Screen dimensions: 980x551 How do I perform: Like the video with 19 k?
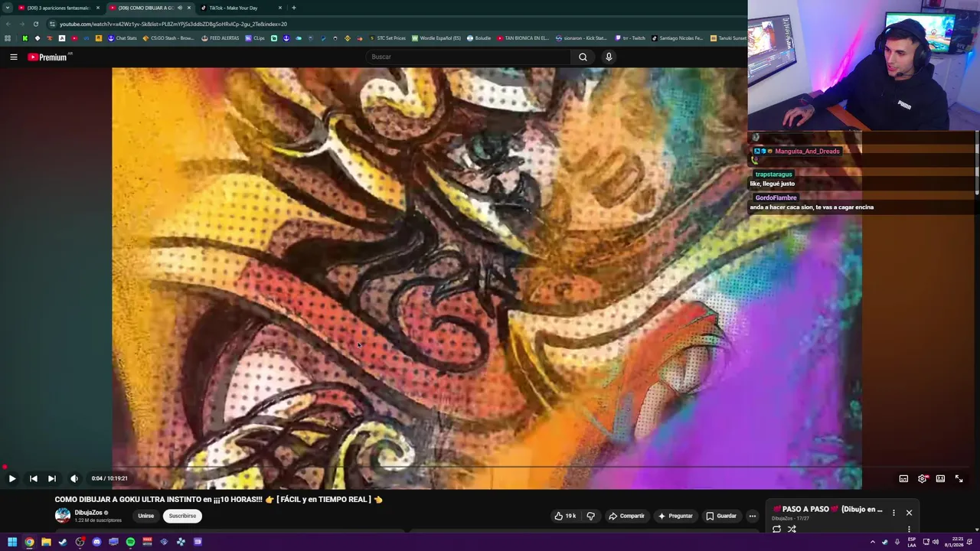(566, 516)
